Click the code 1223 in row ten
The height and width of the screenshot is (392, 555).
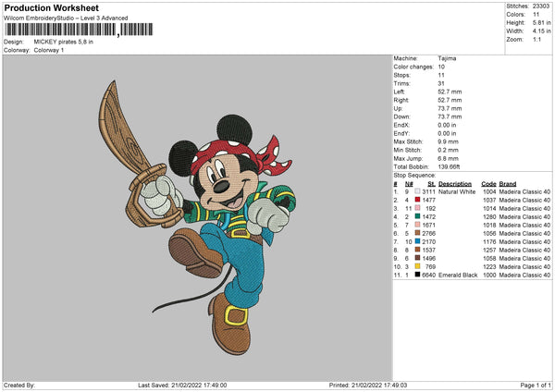point(489,267)
